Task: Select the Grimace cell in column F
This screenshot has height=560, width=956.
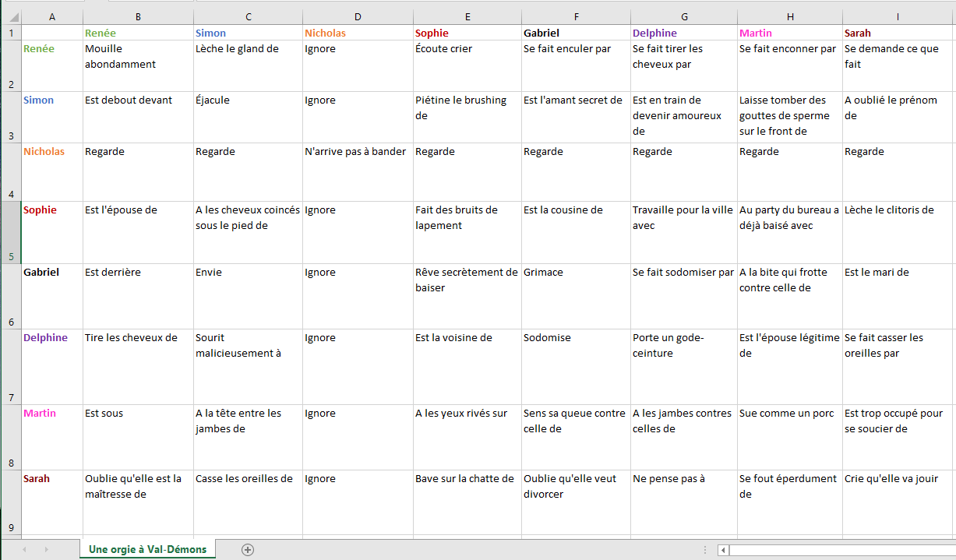Action: pyautogui.click(x=576, y=296)
